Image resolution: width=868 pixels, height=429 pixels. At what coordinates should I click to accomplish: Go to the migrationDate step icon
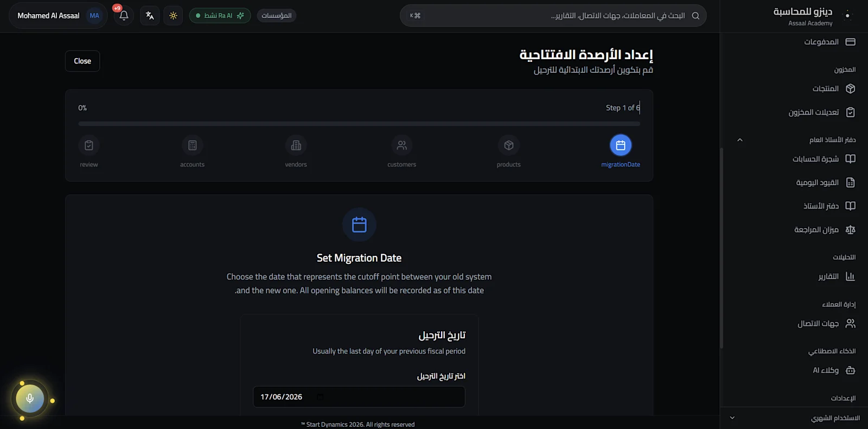click(621, 145)
